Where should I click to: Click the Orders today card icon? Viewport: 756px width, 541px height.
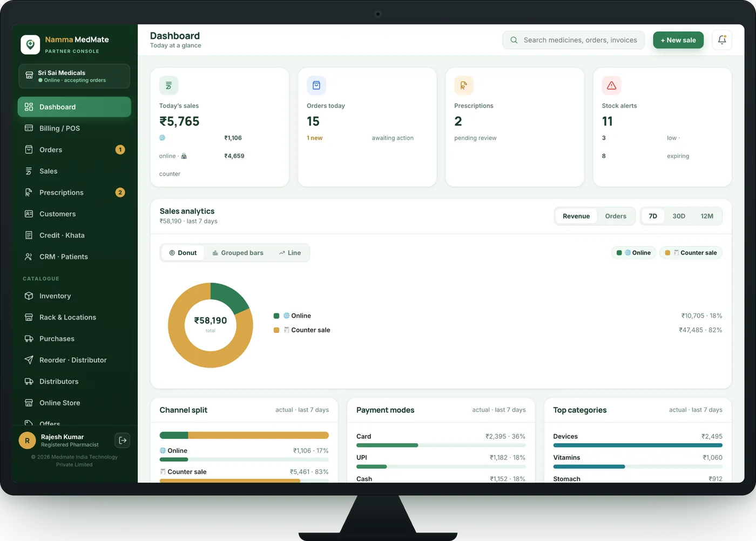click(x=316, y=85)
